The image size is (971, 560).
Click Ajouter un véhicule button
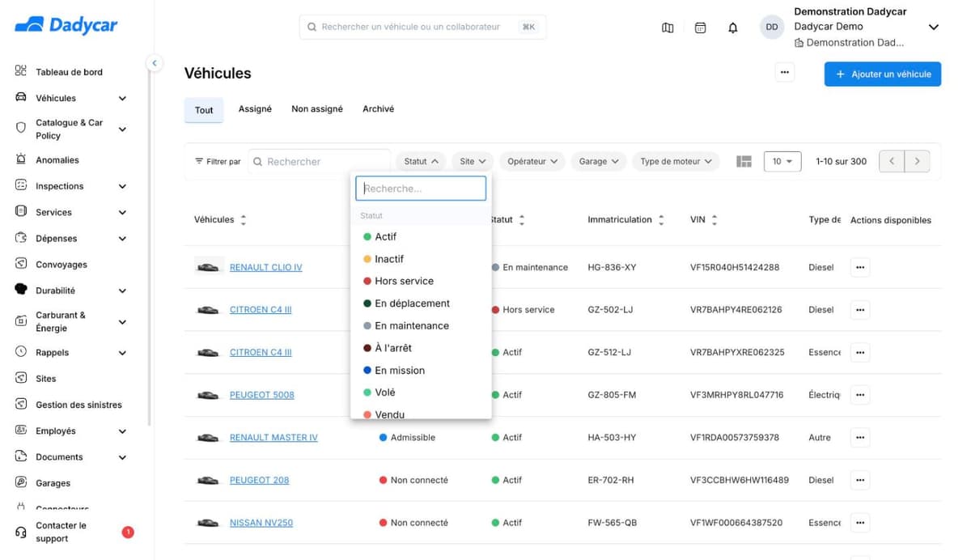click(883, 74)
